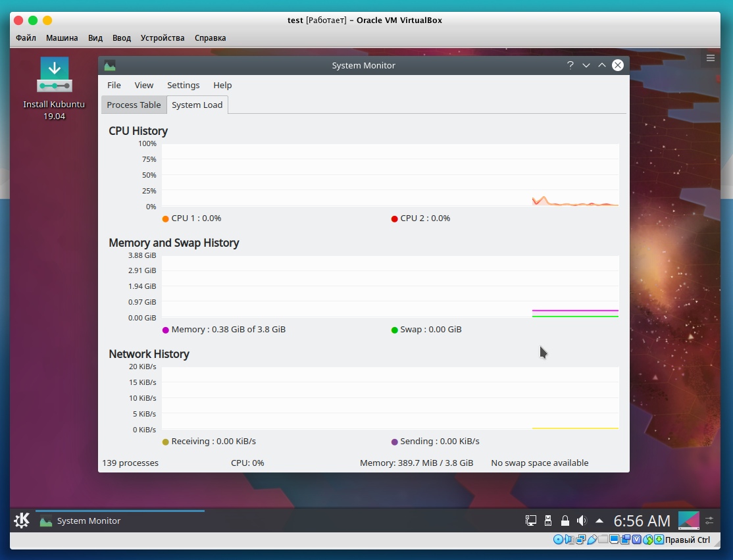Open the panel settings sliders icon
Screen dimensions: 733x560
coord(709,521)
